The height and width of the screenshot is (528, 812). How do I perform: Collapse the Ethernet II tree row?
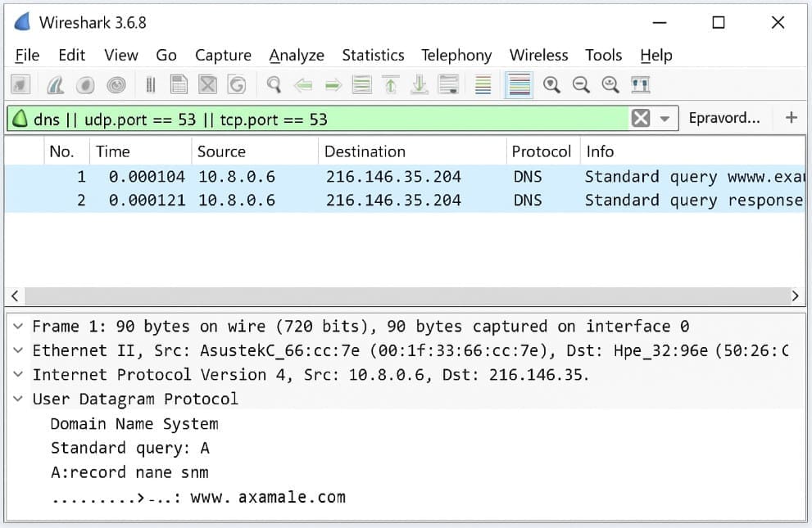[18, 350]
